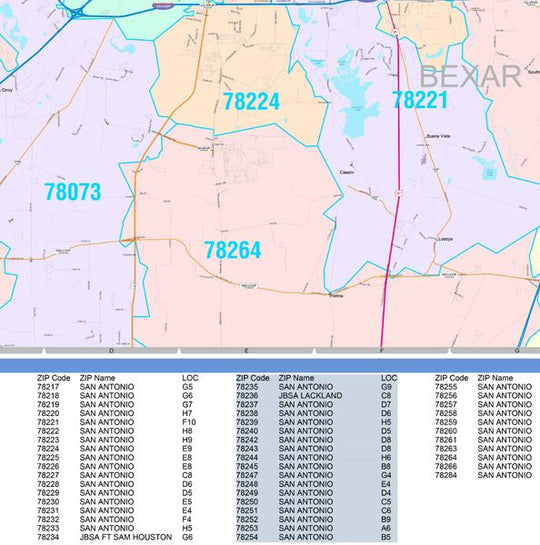The height and width of the screenshot is (545, 540).
Task: Click ZIP code 78239 in the table
Action: tap(247, 422)
